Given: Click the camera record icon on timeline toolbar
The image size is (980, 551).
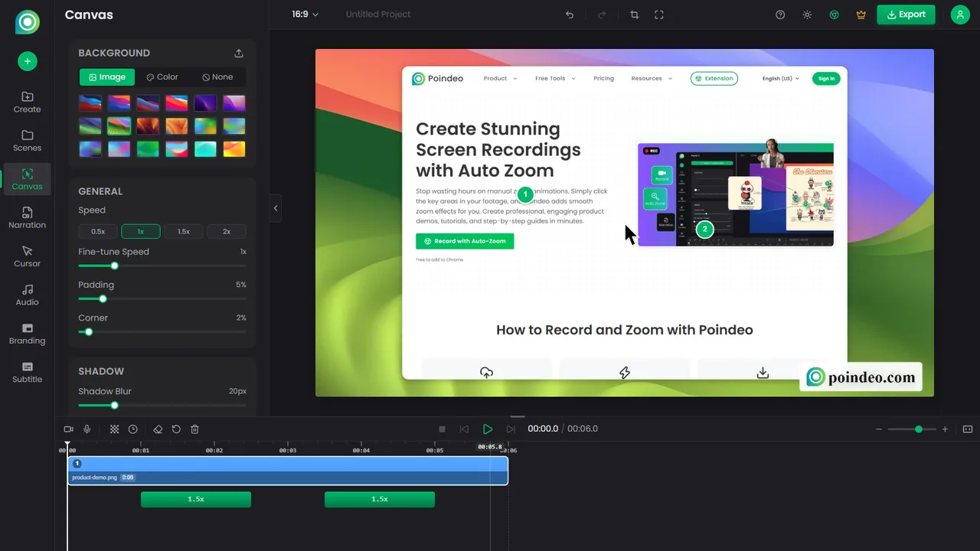Looking at the screenshot, I should [x=68, y=429].
